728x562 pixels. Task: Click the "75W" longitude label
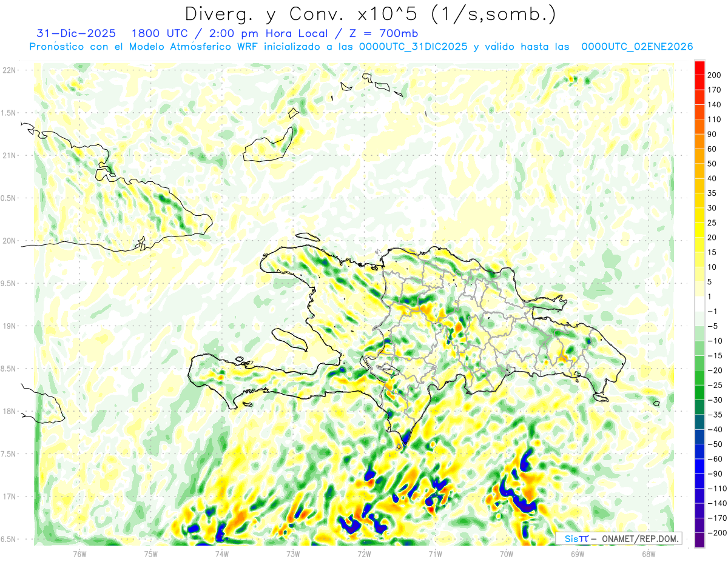[150, 554]
